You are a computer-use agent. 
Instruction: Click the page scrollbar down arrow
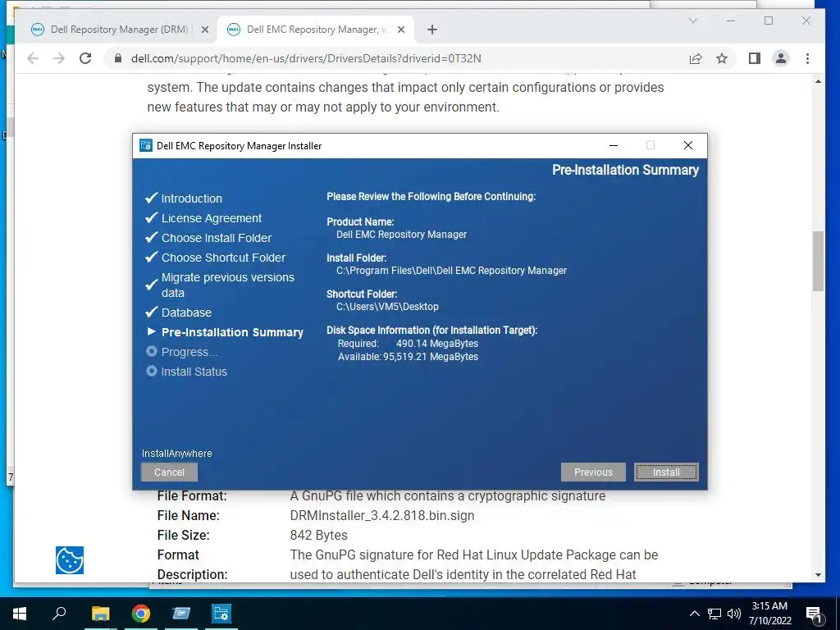tap(818, 575)
